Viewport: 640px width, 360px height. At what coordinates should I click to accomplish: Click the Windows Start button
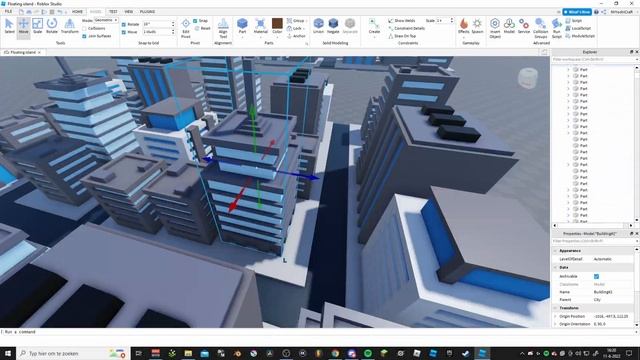tap(8, 353)
